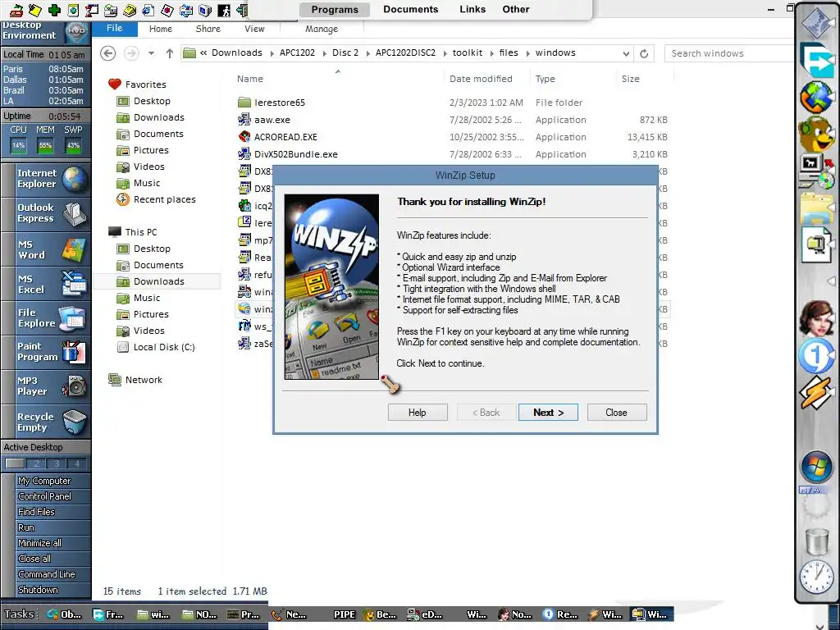
Task: Click the Explorer Back arrow button
Action: (x=107, y=53)
